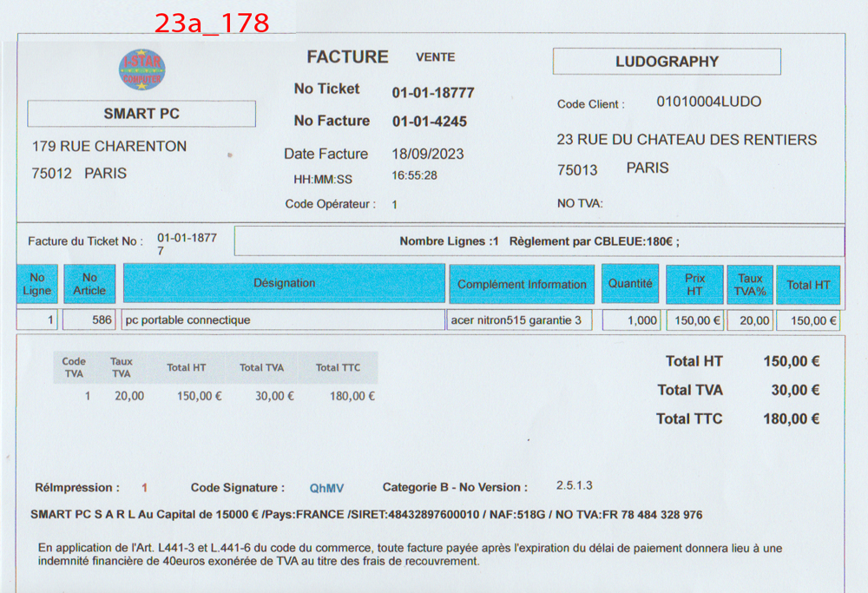Click the I-STAR Computer logo
868x593 pixels.
(x=141, y=70)
